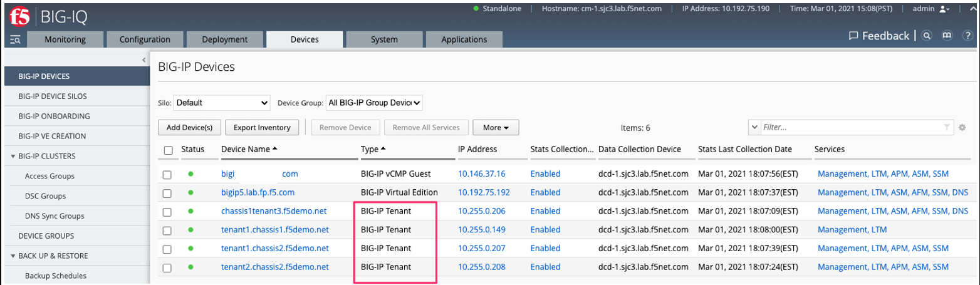Click the IP address 10.146.37.16
980x285 pixels.
click(482, 174)
